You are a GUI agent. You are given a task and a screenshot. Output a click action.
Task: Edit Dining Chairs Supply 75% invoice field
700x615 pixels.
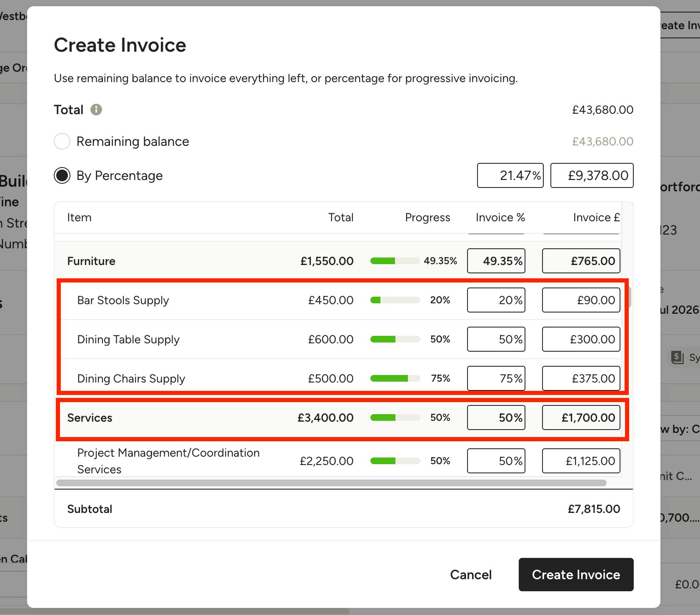point(496,378)
